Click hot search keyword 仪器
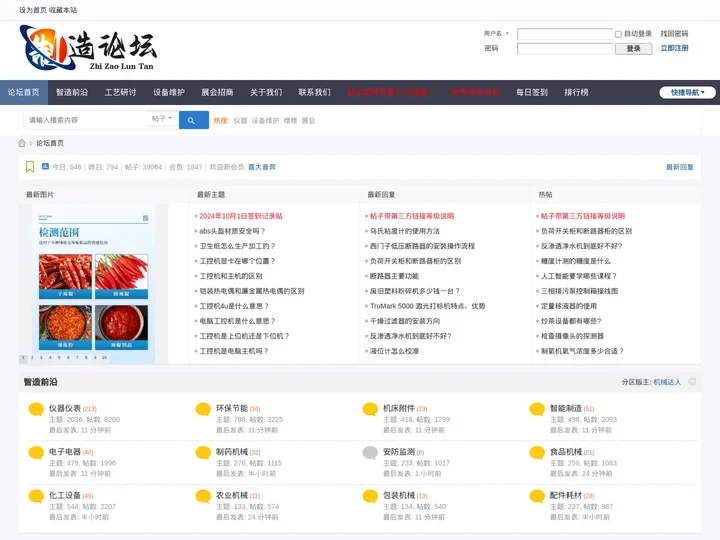720x540 pixels. [x=240, y=120]
